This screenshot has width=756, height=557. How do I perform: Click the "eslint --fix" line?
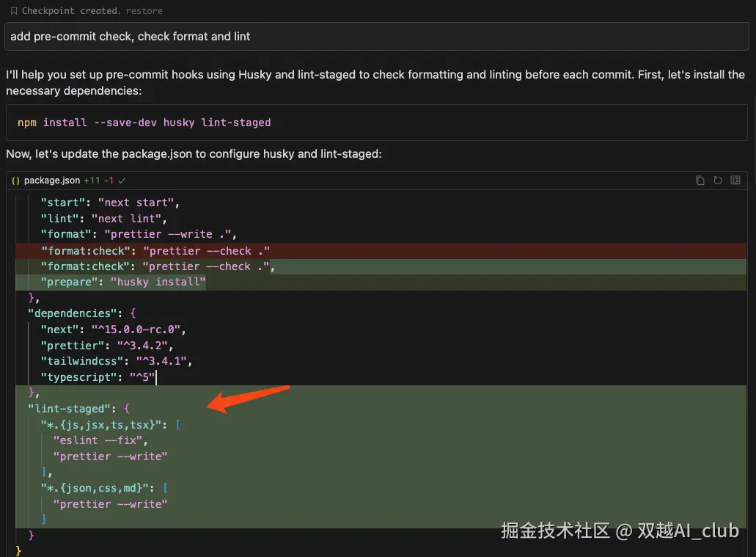100,440
